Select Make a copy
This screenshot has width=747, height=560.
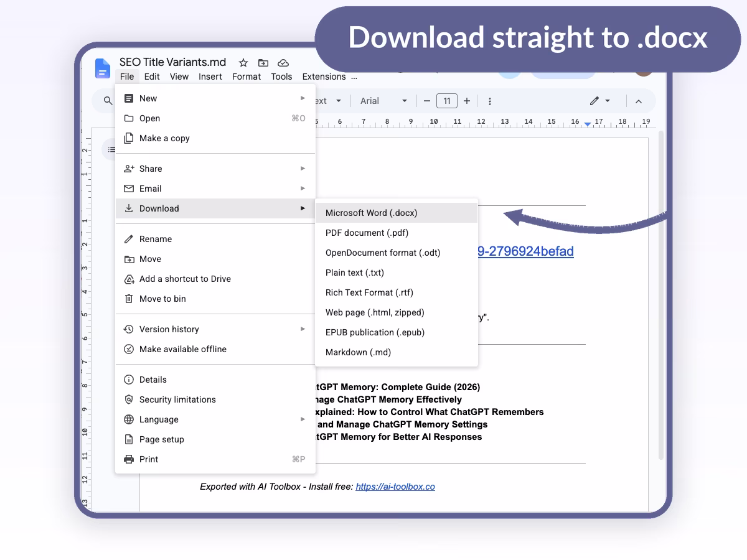coord(215,138)
